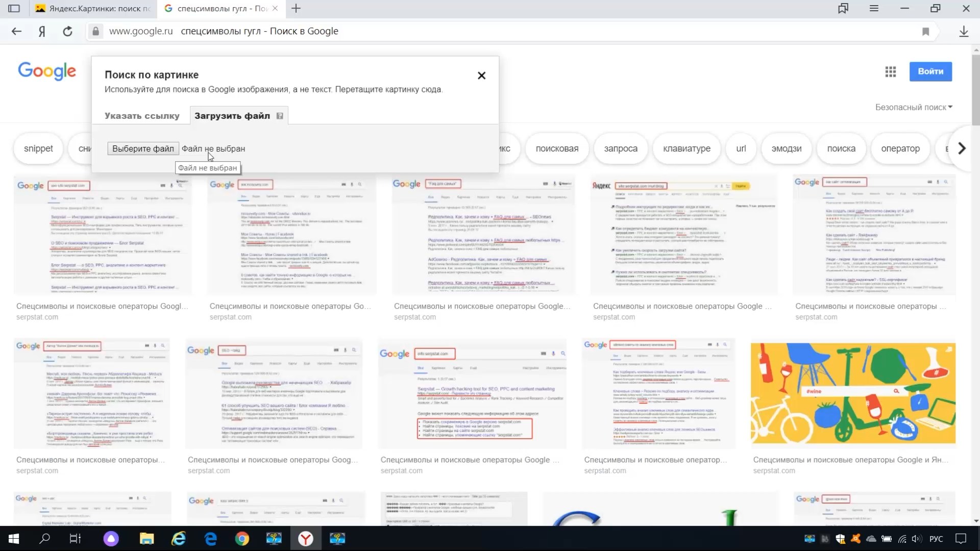Screen dimensions: 980x551
Task: Open Windows taskbar search
Action: pyautogui.click(x=45, y=539)
